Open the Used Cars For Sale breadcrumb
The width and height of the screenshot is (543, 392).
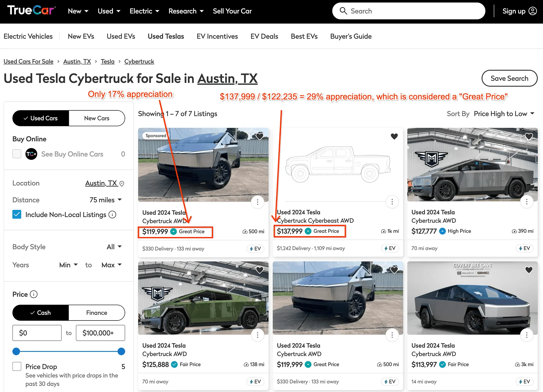(x=28, y=62)
